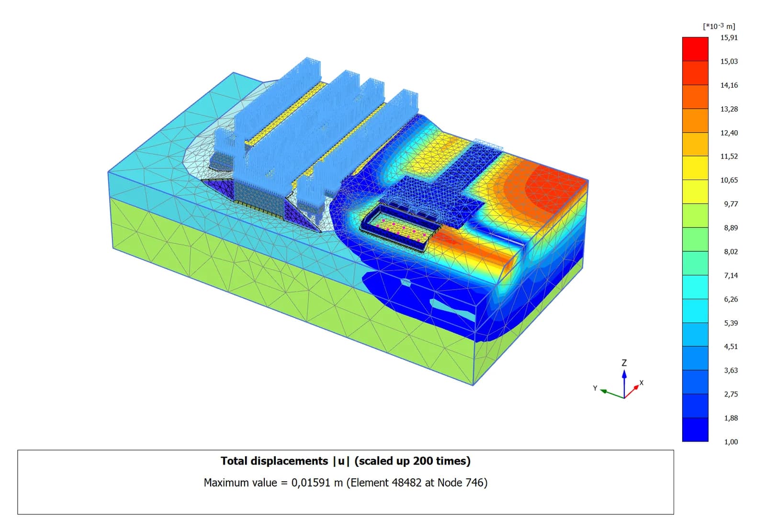This screenshot has width=766, height=532.
Task: Click the Maximum value = 0,01591 m line
Action: point(345,483)
